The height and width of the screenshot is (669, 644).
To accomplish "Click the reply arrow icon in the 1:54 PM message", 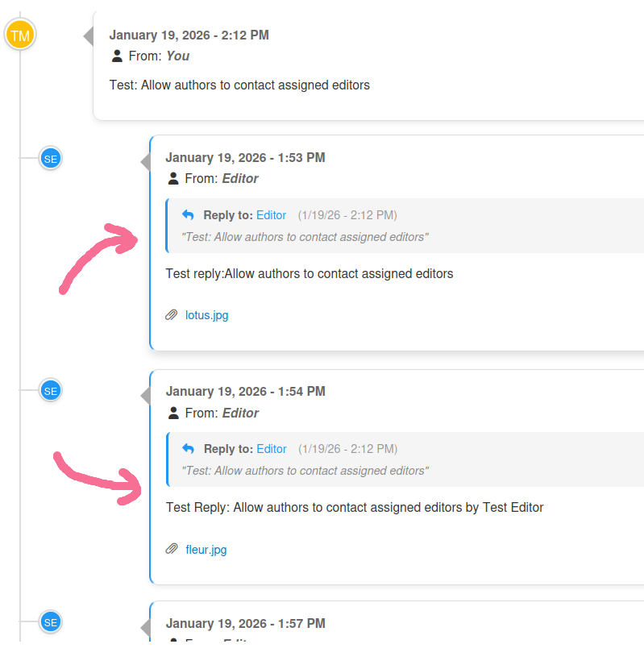I will (x=189, y=449).
